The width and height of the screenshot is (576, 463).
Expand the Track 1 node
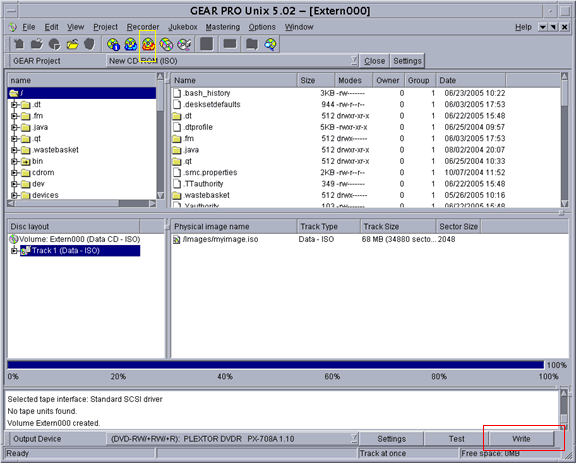[x=14, y=251]
